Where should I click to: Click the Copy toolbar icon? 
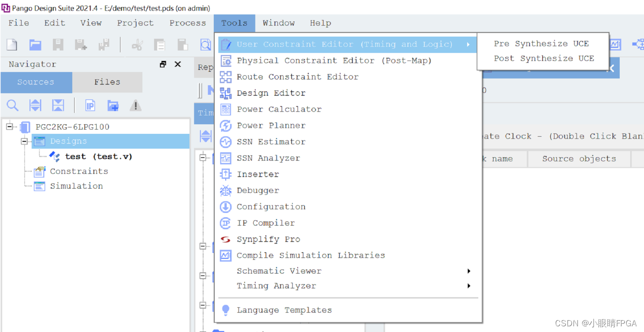159,45
